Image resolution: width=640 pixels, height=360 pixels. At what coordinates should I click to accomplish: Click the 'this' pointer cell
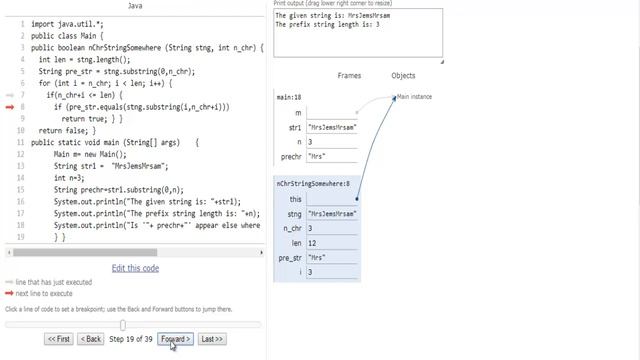(332, 199)
